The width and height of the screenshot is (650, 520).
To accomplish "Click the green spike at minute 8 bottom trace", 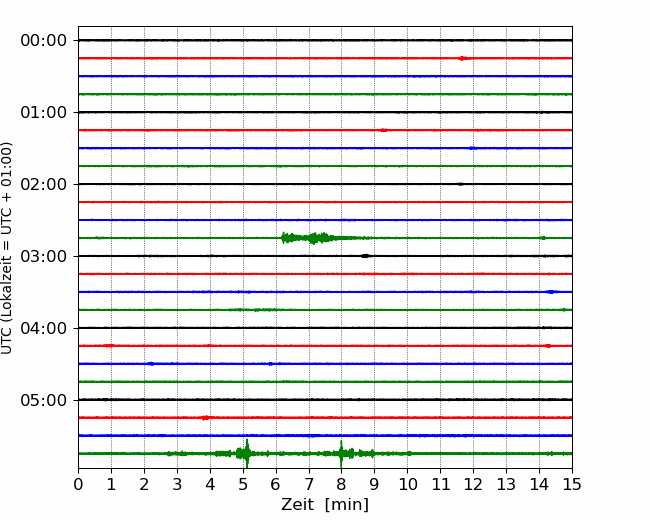I will click(x=341, y=453).
